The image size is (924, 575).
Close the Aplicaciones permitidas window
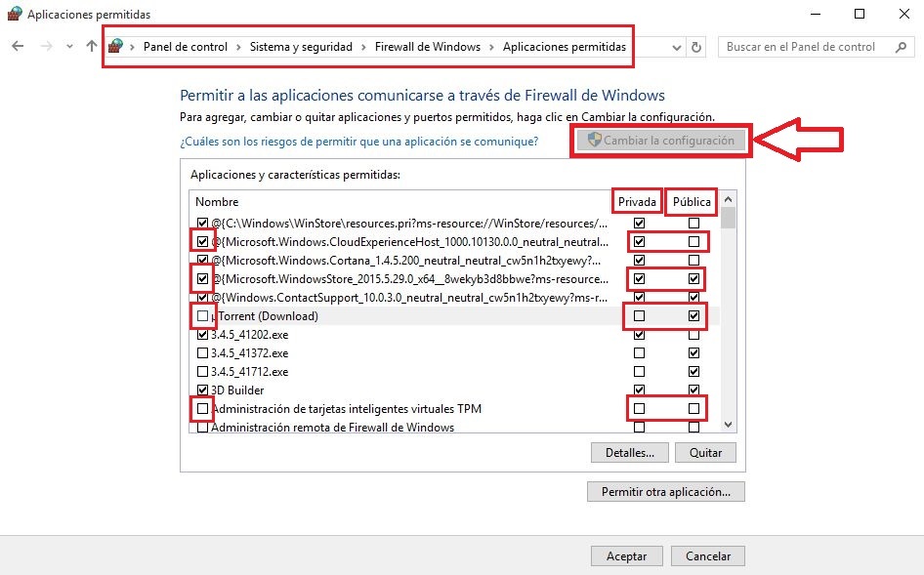click(903, 14)
